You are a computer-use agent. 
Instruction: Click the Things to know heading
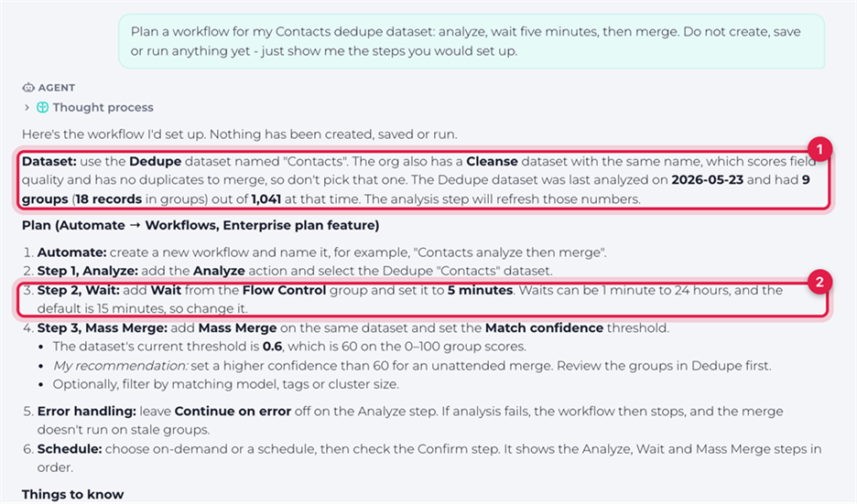(72, 495)
